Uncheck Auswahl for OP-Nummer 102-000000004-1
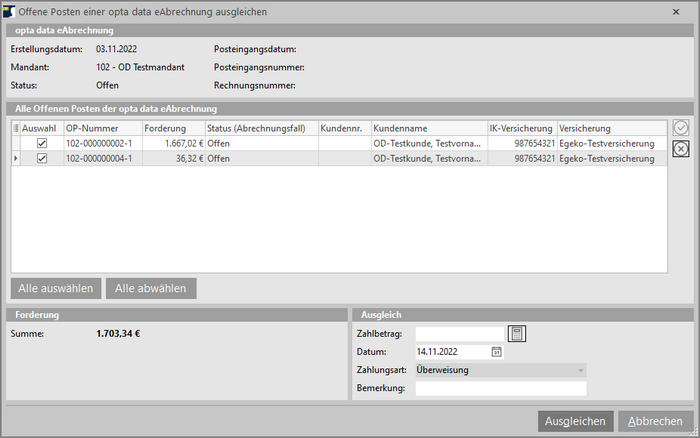The height and width of the screenshot is (438, 700). point(42,158)
